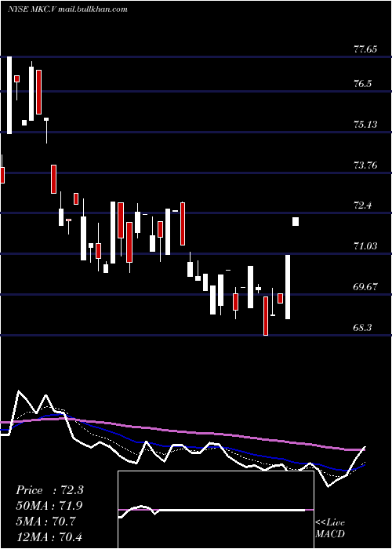Screen dimensions: 392x549
Task: Click the 68.3 price axis label
Action: tap(363, 327)
